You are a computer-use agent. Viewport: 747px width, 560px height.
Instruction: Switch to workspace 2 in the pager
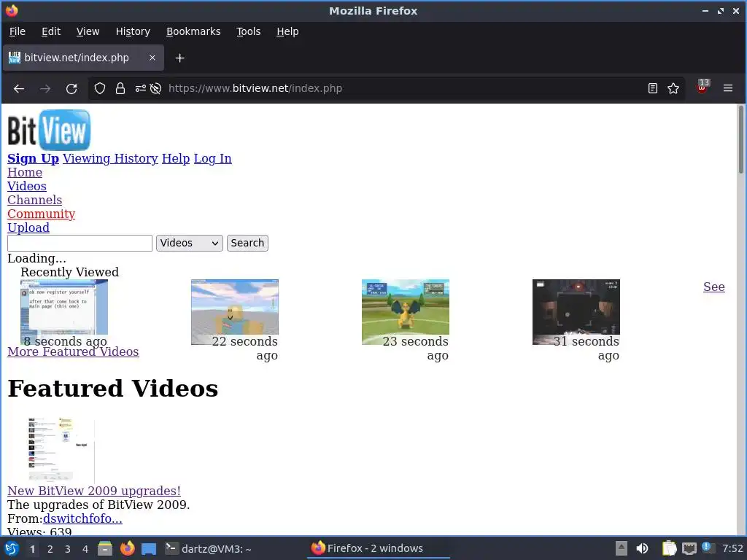pyautogui.click(x=50, y=549)
